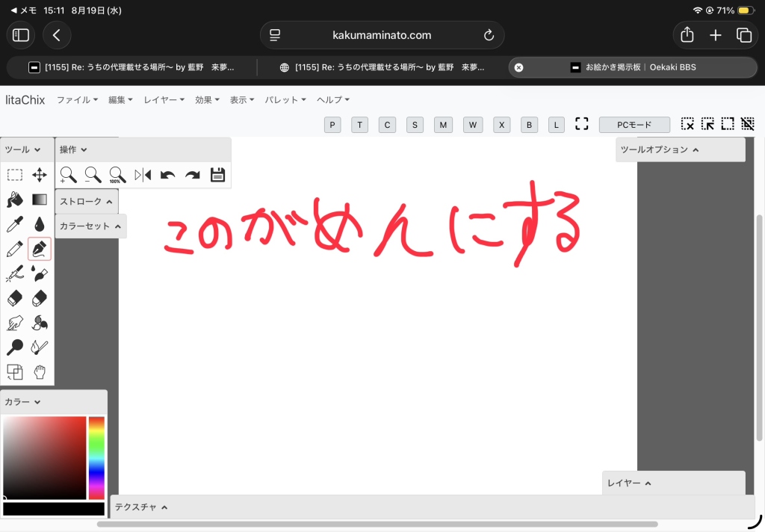
Task: Expand the カラーセット panel
Action: (90, 226)
